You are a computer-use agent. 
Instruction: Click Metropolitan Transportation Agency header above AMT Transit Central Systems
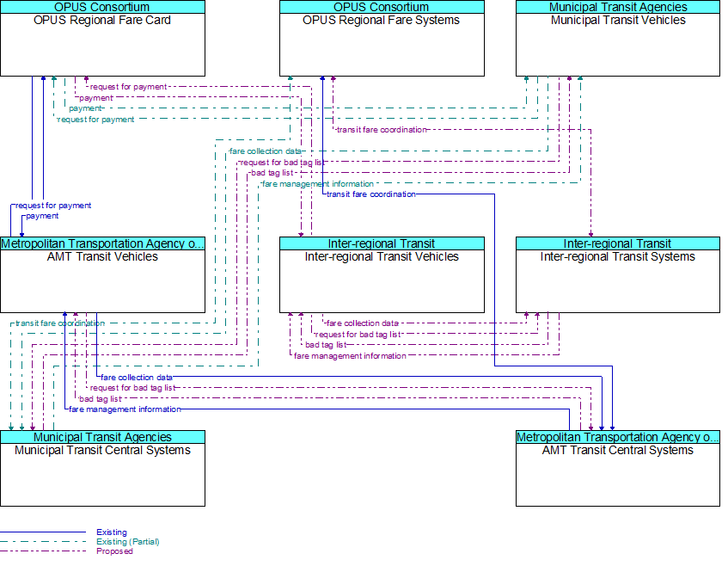coord(618,437)
